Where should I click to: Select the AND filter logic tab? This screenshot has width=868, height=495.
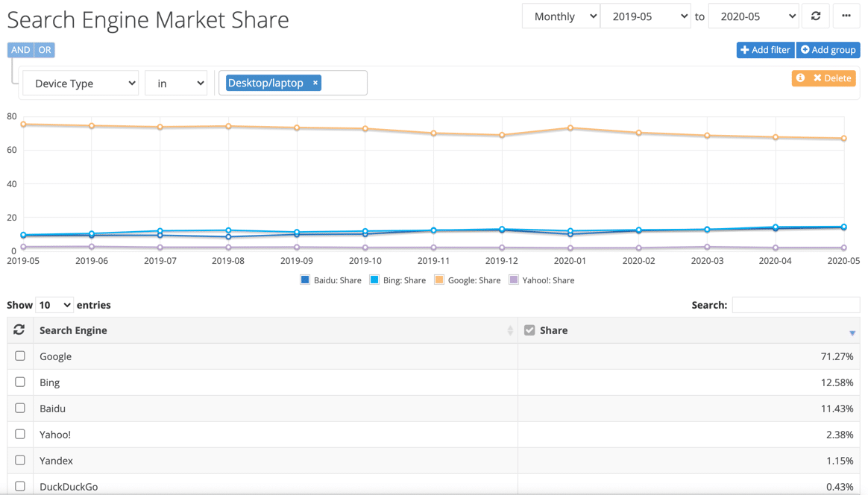20,49
